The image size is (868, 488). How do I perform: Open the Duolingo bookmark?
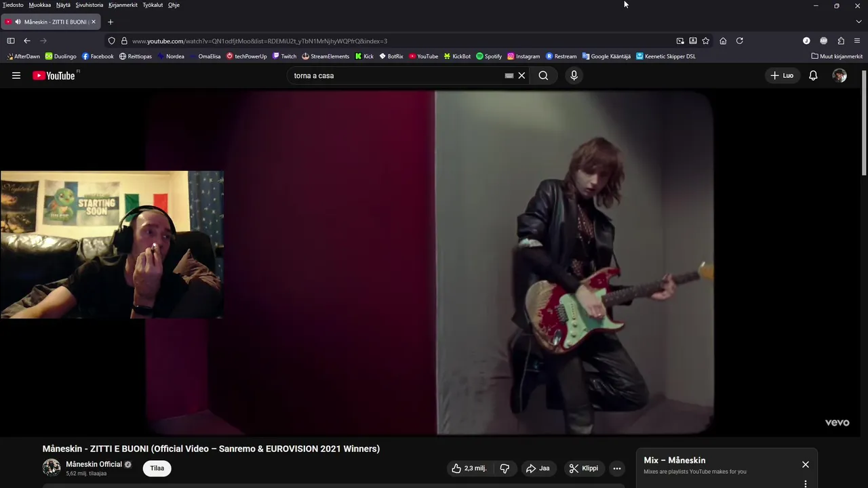(61, 56)
